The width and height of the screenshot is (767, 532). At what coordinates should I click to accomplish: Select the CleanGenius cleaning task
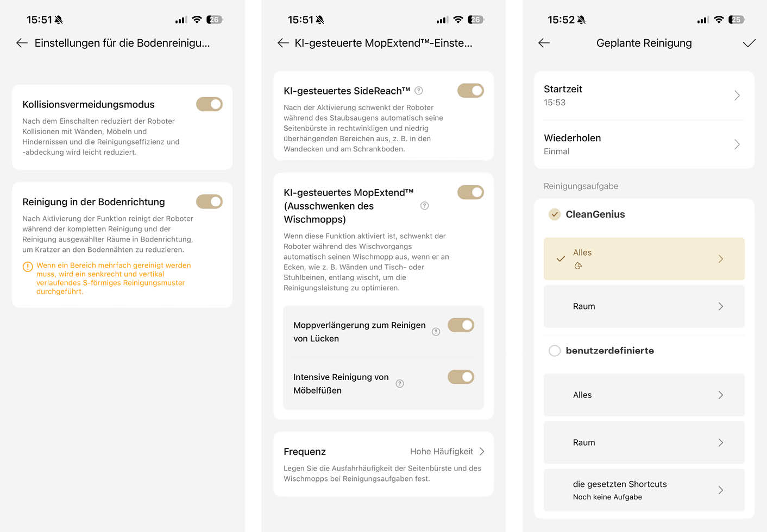pyautogui.click(x=555, y=214)
